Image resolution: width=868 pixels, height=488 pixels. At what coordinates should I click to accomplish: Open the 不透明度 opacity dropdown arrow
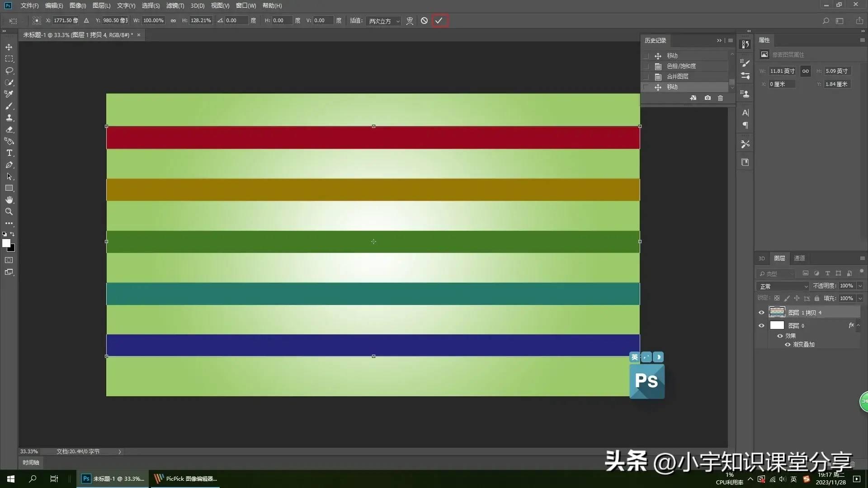[x=860, y=286]
